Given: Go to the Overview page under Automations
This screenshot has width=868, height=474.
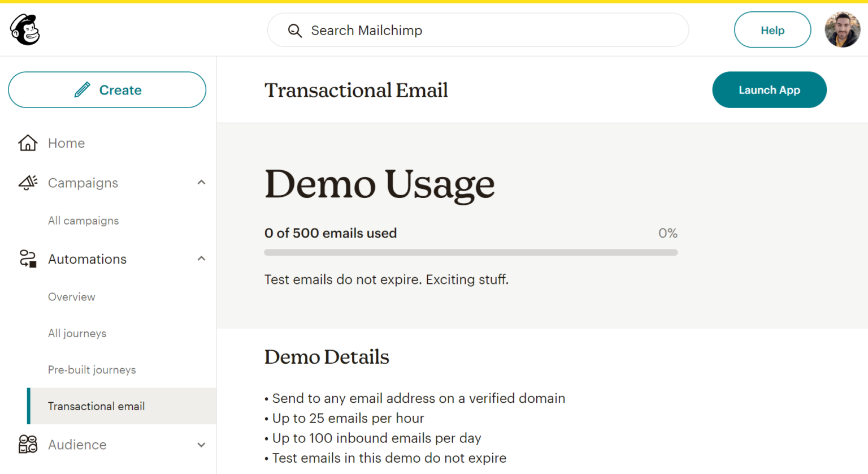Looking at the screenshot, I should click(x=72, y=296).
